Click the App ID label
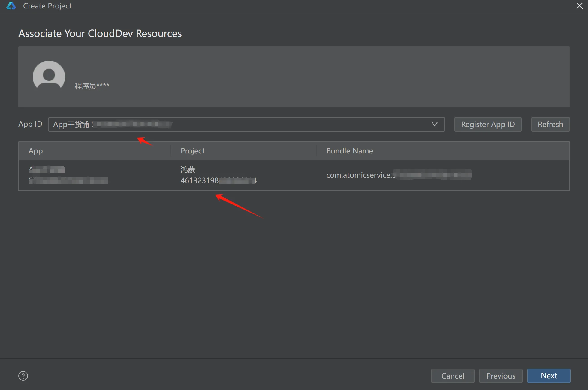 [x=30, y=124]
